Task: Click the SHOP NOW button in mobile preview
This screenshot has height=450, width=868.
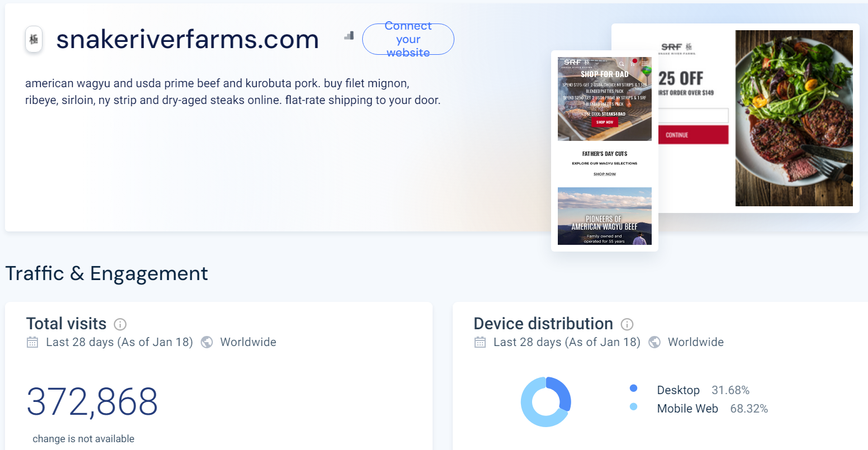Action: pyautogui.click(x=605, y=122)
